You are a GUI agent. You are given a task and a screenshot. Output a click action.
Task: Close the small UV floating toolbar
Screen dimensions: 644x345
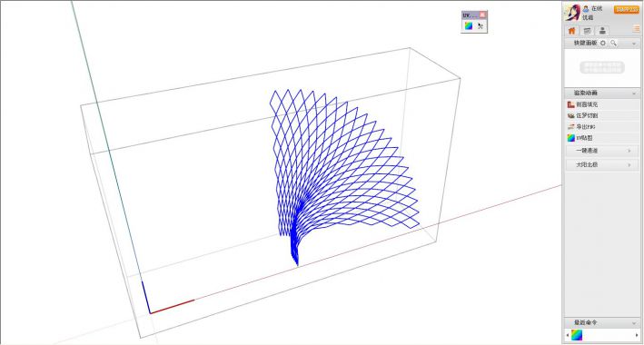pos(482,15)
